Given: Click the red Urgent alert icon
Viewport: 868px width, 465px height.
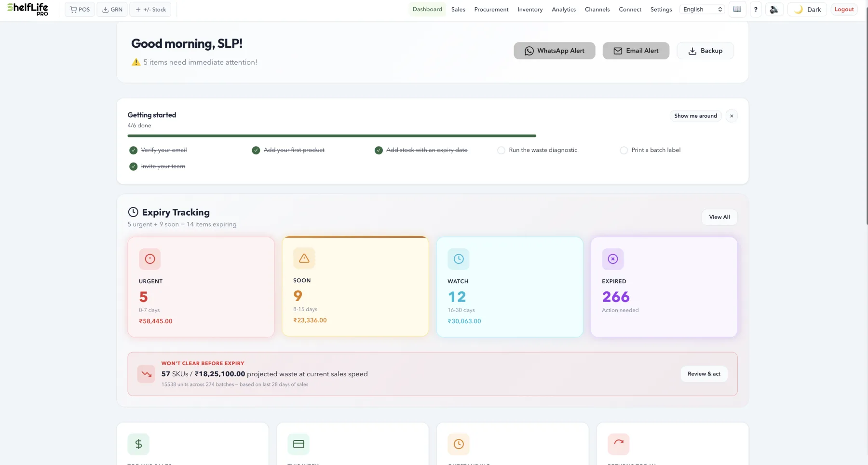Looking at the screenshot, I should pos(150,259).
